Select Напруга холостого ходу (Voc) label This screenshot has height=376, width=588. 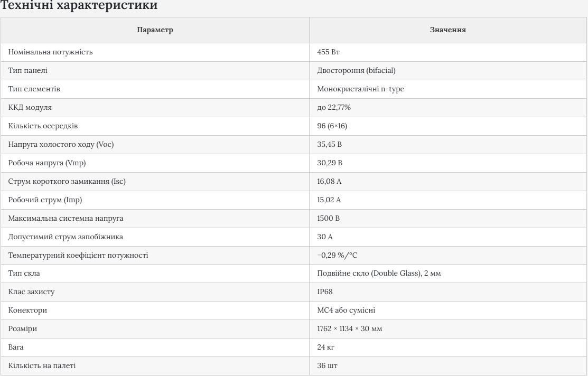pyautogui.click(x=61, y=144)
